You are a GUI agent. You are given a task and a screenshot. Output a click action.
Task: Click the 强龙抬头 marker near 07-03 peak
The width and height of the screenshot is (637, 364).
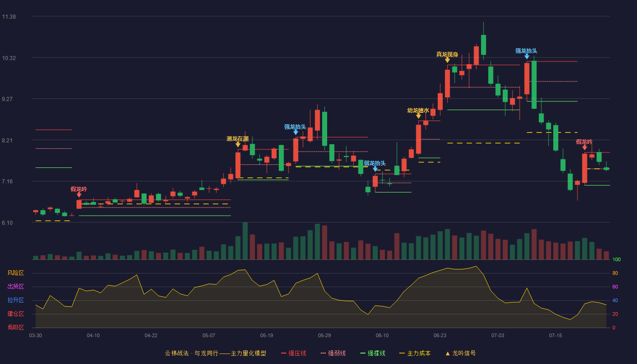point(527,56)
